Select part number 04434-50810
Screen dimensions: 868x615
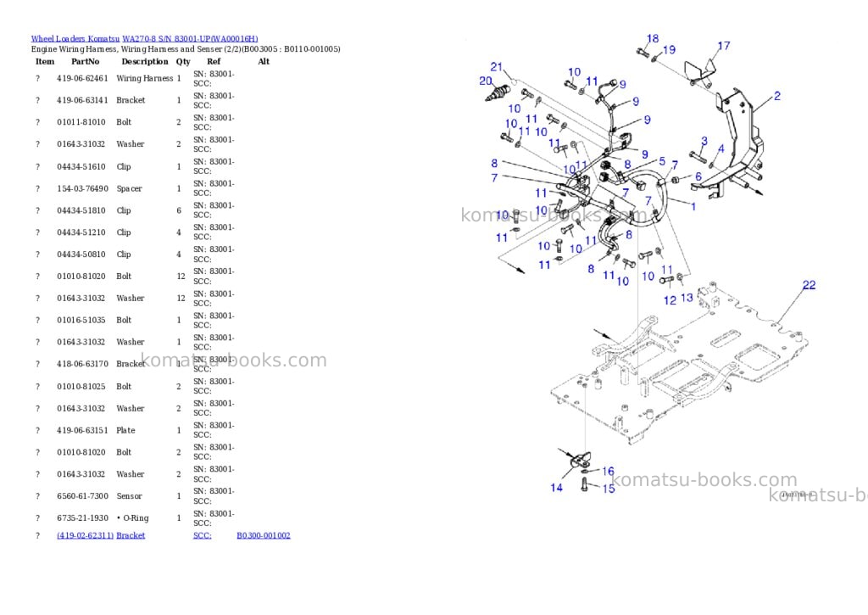tap(81, 254)
